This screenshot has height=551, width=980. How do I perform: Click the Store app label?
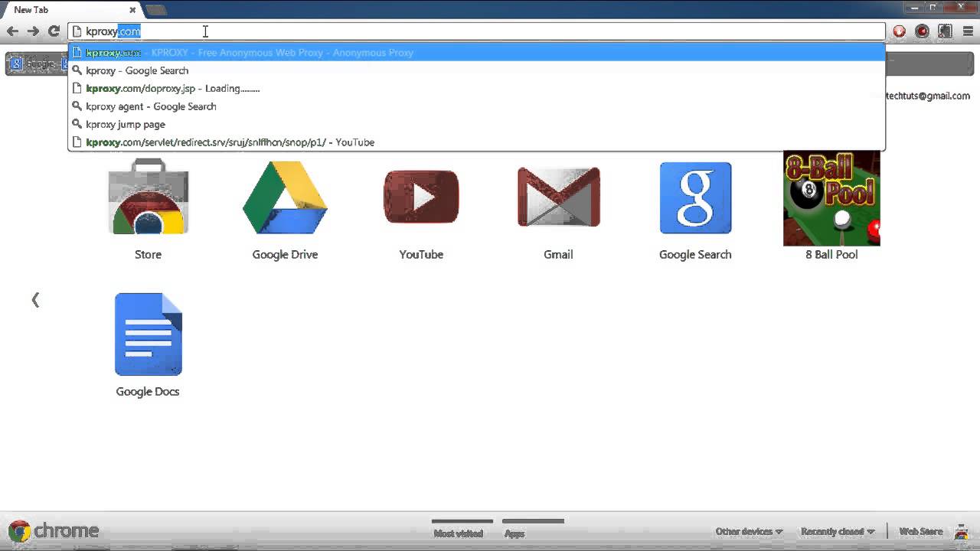tap(148, 254)
